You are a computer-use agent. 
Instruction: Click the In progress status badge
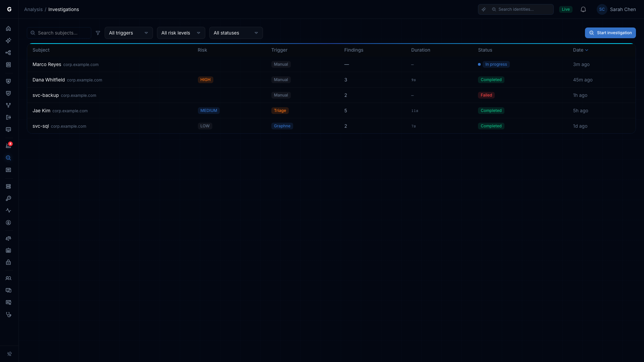pyautogui.click(x=496, y=64)
